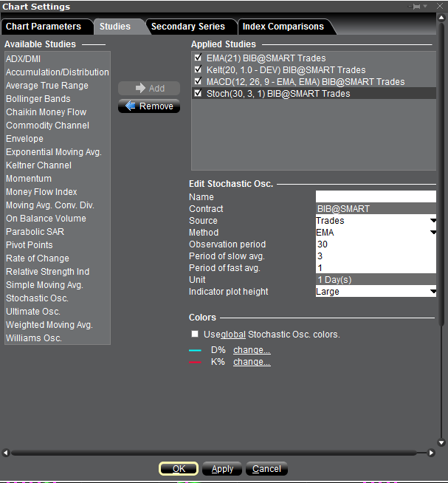Uncheck the EMA(21) study checkbox
This screenshot has width=448, height=483.
[x=198, y=58]
